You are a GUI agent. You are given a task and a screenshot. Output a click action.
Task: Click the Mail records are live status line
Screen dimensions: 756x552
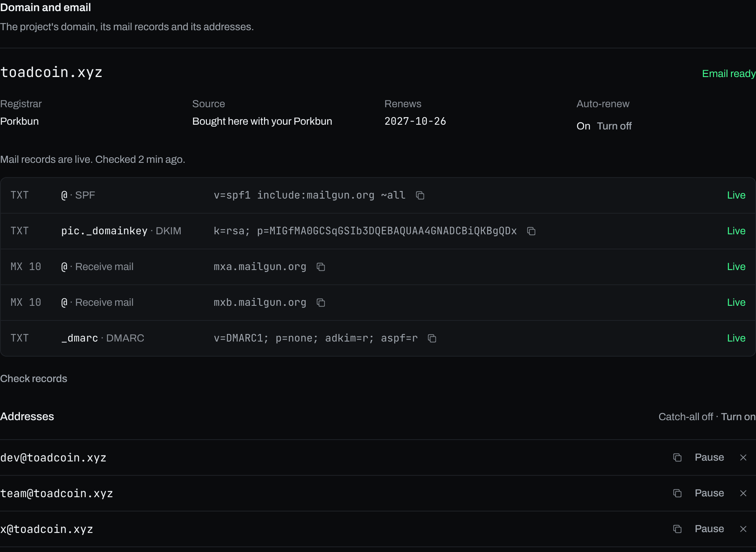tap(93, 159)
